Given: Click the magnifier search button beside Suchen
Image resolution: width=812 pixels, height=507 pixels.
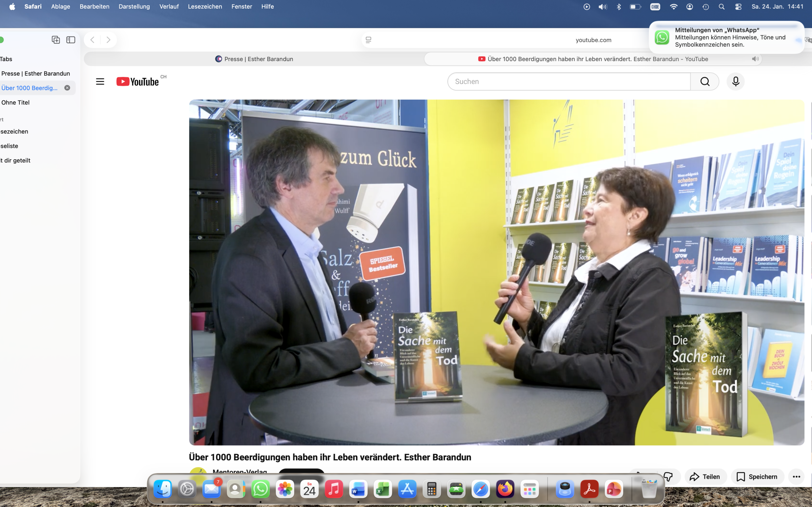Looking at the screenshot, I should click(x=704, y=81).
